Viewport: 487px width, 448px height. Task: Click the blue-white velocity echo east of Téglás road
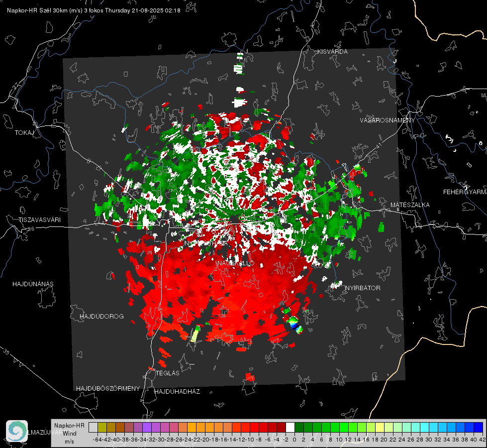294,324
